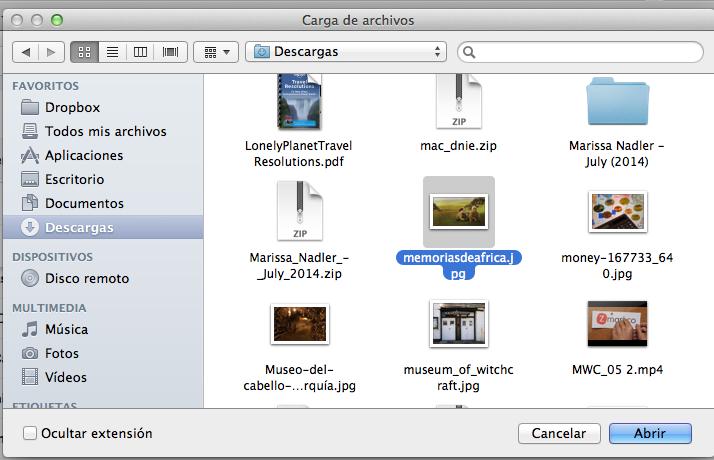714x460 pixels.
Task: Switch to icon view mode
Action: click(85, 51)
